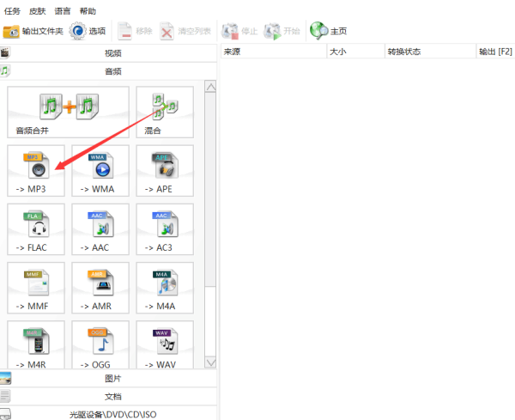Viewport: 515px width, 420px height.
Task: Select the -> OGG conversion format
Action: coord(100,344)
